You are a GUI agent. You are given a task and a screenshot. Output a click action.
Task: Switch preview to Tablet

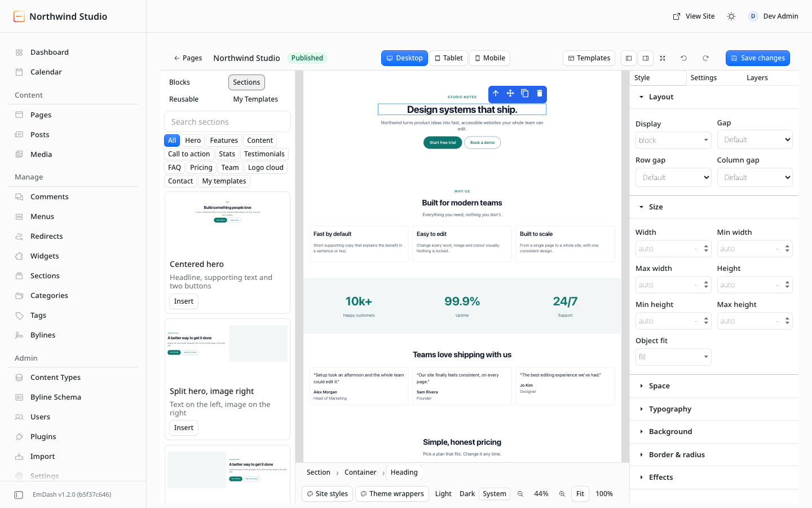(x=449, y=58)
